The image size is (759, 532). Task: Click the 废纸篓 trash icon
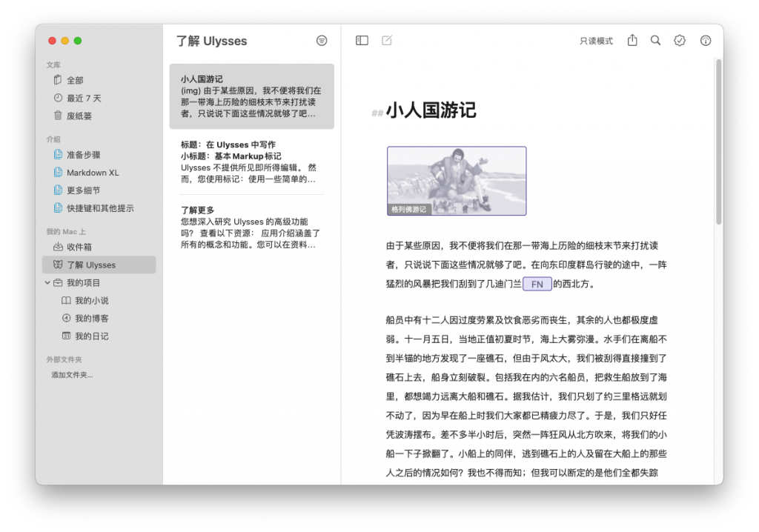coord(58,115)
